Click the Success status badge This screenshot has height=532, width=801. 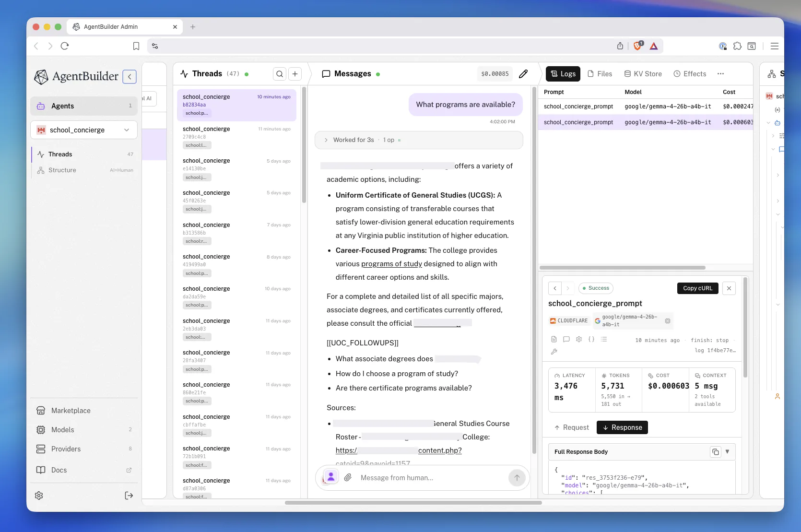pos(596,288)
